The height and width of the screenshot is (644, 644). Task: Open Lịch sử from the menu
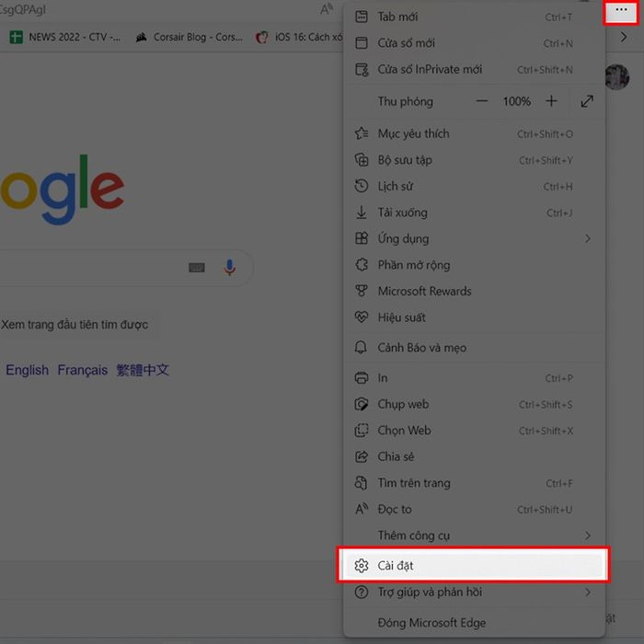[x=474, y=186]
